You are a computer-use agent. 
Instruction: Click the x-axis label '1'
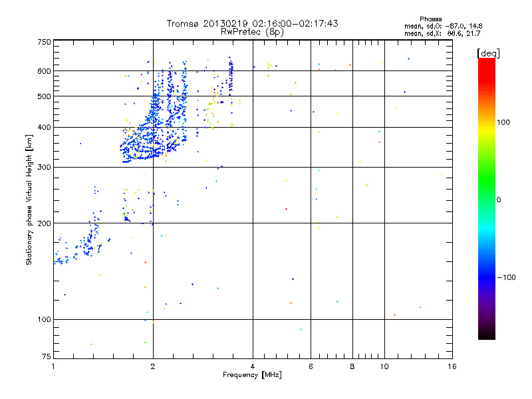tap(53, 366)
